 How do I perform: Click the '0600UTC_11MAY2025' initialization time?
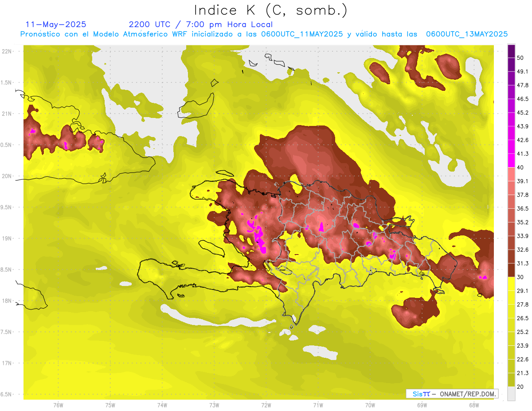(301, 34)
